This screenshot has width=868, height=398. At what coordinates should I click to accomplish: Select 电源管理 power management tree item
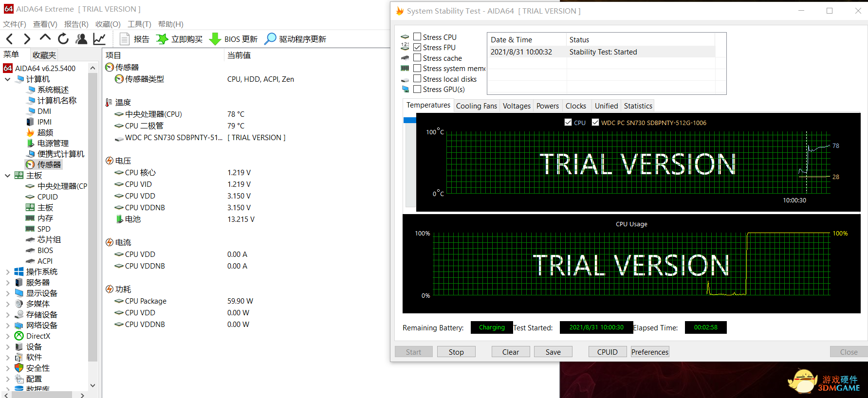click(x=53, y=144)
